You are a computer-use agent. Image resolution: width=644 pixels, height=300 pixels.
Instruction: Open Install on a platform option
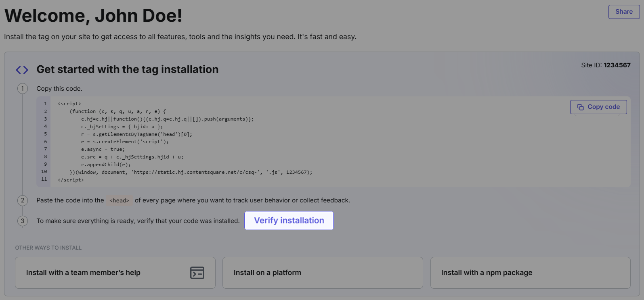point(323,273)
